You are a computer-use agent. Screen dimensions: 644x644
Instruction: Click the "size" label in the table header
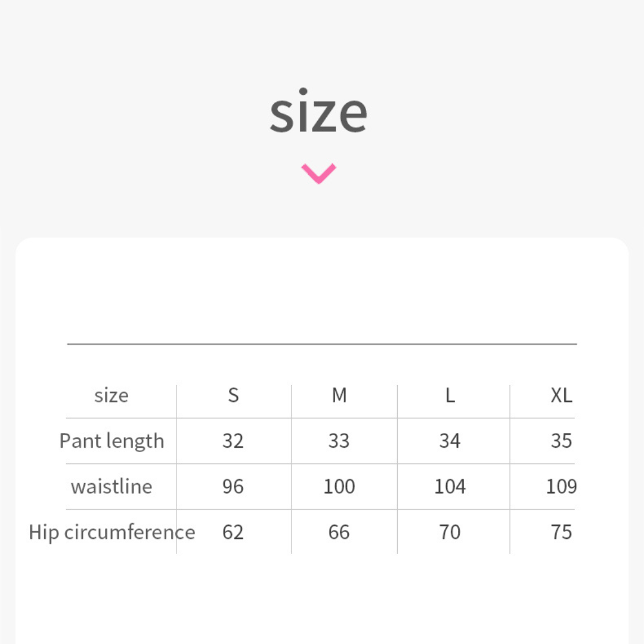(112, 395)
